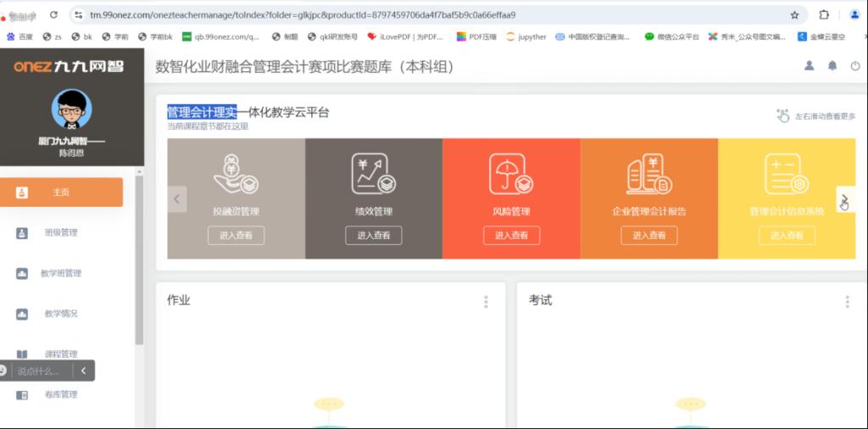The height and width of the screenshot is (429, 868).
Task: Open the notification bell icon
Action: click(832, 66)
